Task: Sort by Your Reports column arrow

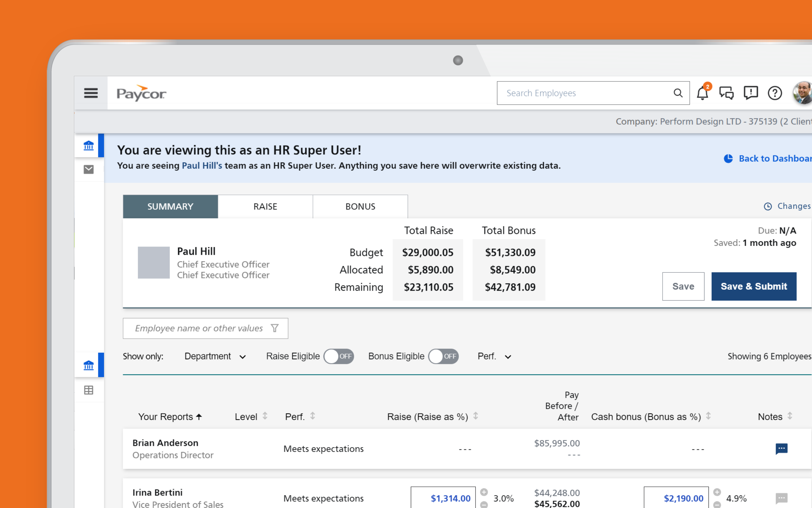Action: 199,417
